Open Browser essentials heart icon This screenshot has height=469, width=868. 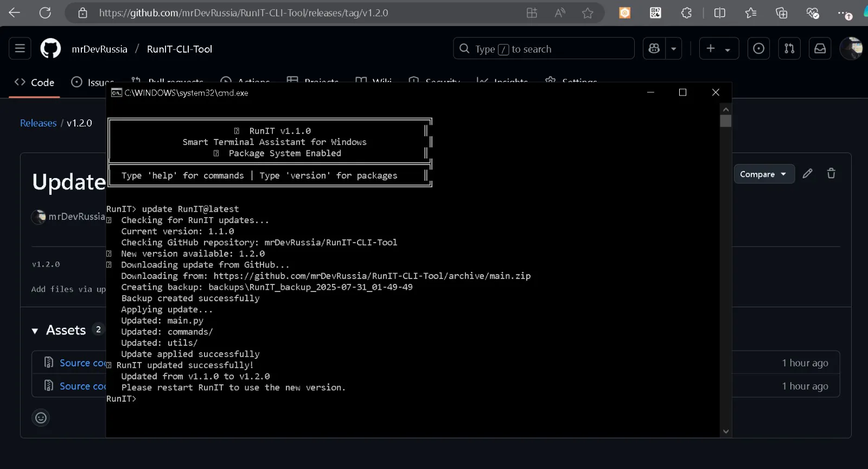click(812, 13)
